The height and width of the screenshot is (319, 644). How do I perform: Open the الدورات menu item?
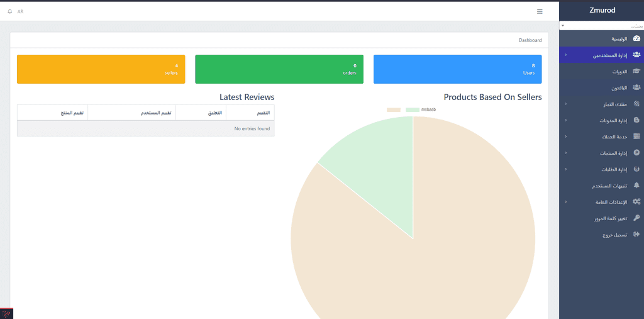pyautogui.click(x=601, y=71)
